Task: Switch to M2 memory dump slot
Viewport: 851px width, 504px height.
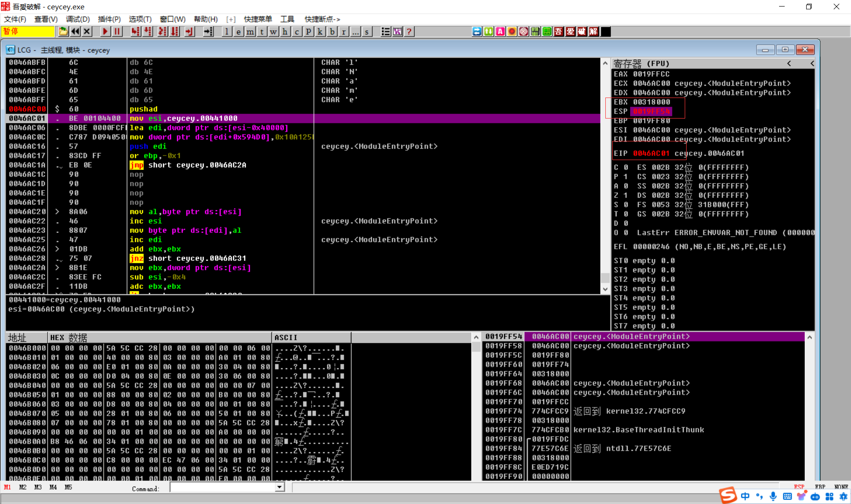Action: pos(22,487)
